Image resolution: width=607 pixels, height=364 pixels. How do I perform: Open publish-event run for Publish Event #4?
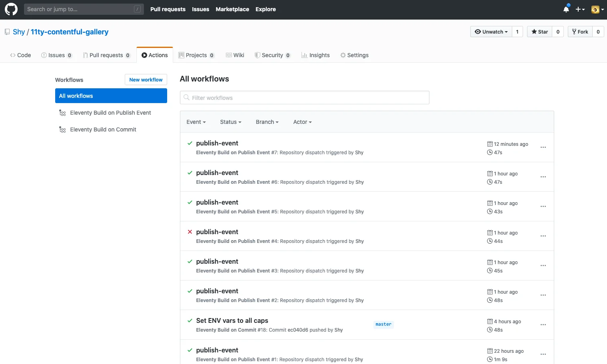pyautogui.click(x=217, y=232)
